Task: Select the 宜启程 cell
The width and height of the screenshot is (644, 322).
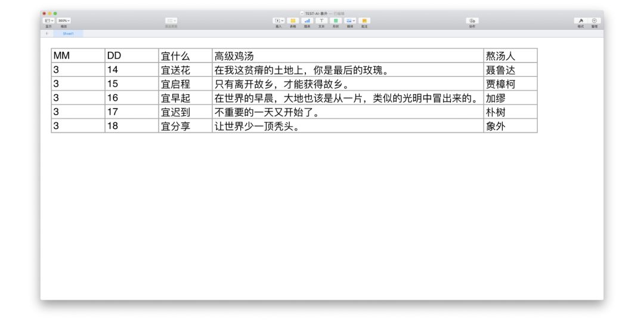Action: point(185,84)
